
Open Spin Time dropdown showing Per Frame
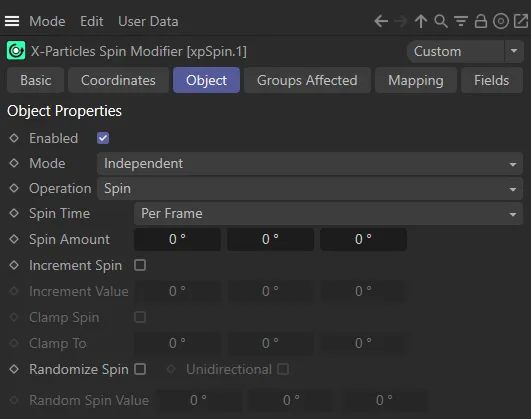coord(328,213)
